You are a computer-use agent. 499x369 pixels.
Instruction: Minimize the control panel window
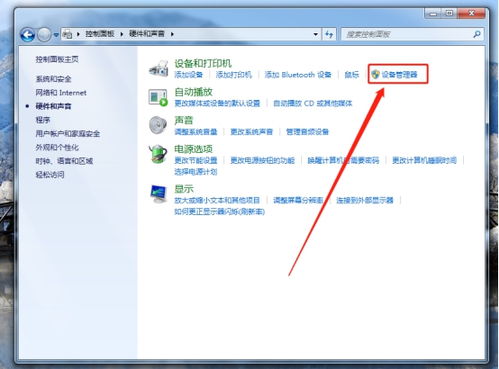pos(433,13)
